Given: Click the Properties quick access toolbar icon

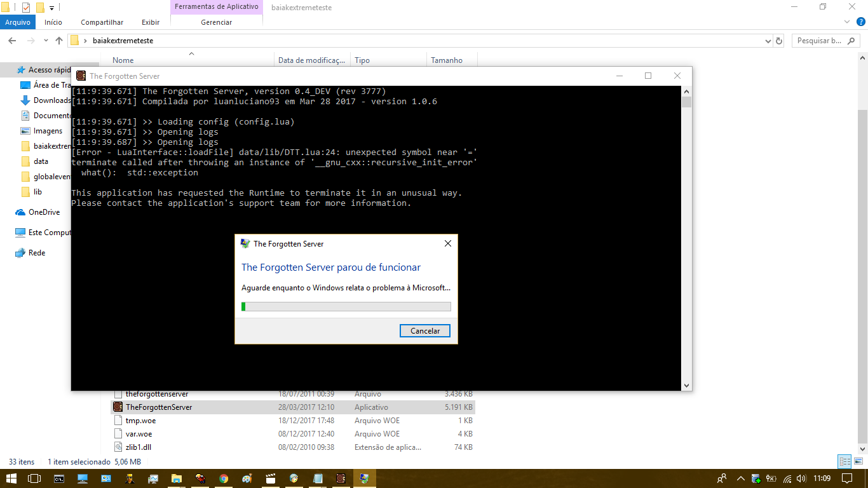Looking at the screenshot, I should pos(25,8).
